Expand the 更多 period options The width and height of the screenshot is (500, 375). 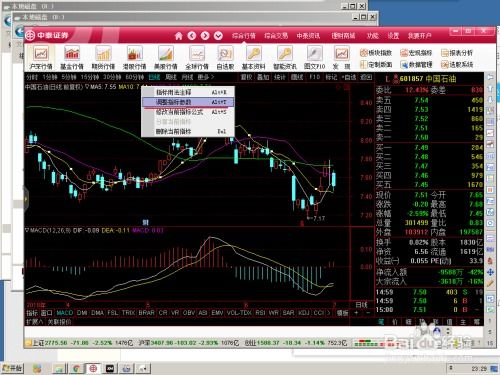click(206, 77)
